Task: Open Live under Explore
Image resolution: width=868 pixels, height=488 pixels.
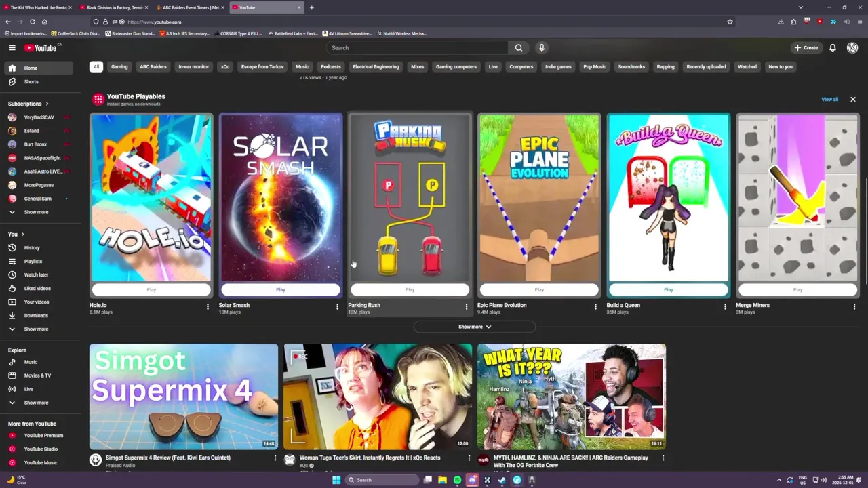Action: tap(38, 389)
